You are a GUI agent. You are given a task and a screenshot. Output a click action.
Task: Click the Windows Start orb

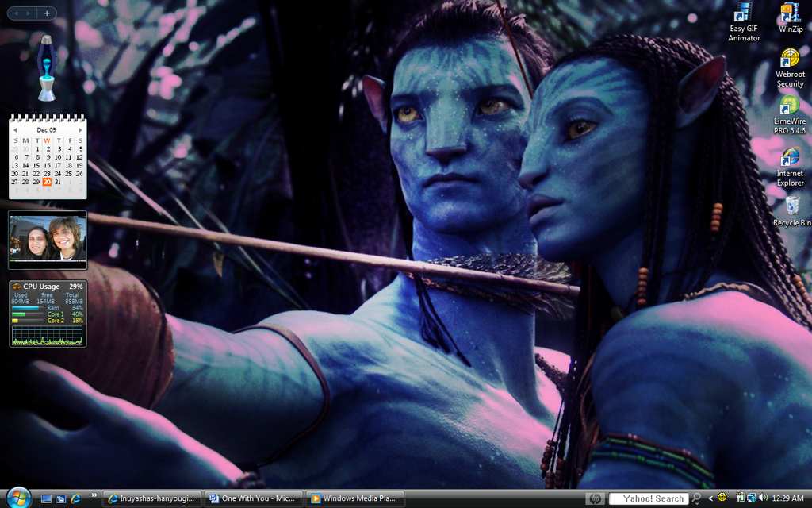[x=19, y=498]
